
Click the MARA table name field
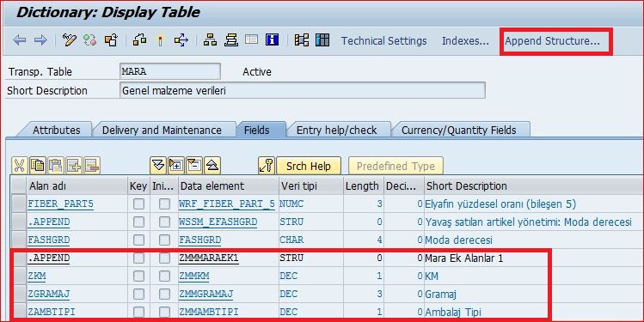(169, 71)
